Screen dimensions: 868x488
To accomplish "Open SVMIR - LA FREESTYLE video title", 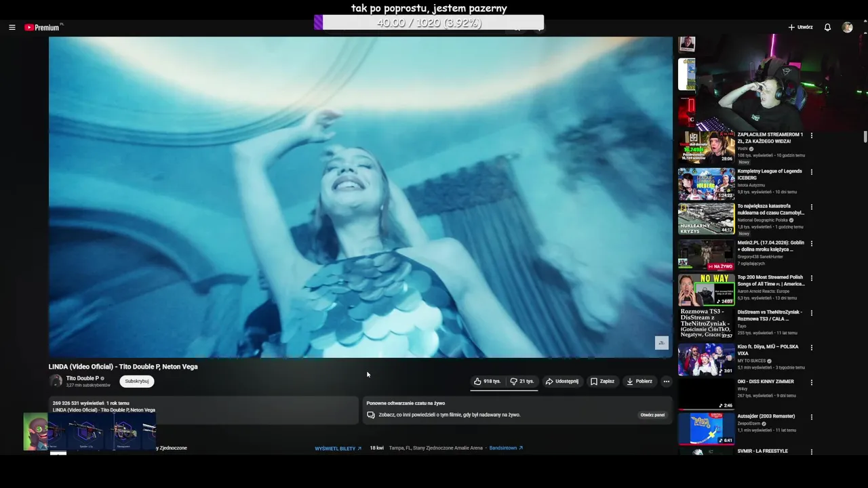I will pos(763,451).
